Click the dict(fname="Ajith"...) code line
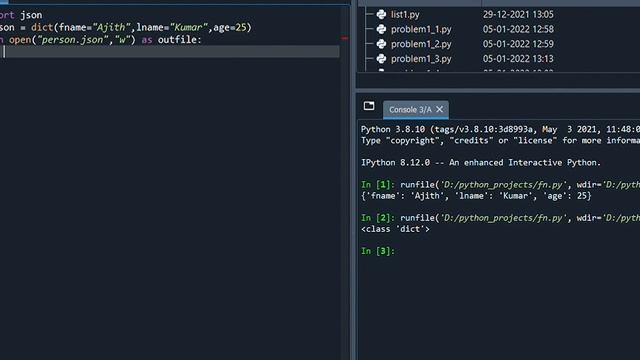Screen dimensions: 640x360 pyautogui.click(x=126, y=27)
